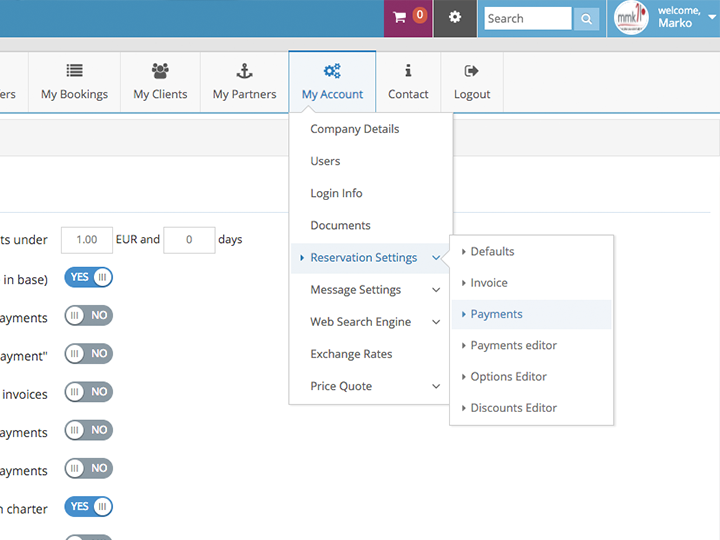Expand the Web Search Engine chevron

(436, 322)
